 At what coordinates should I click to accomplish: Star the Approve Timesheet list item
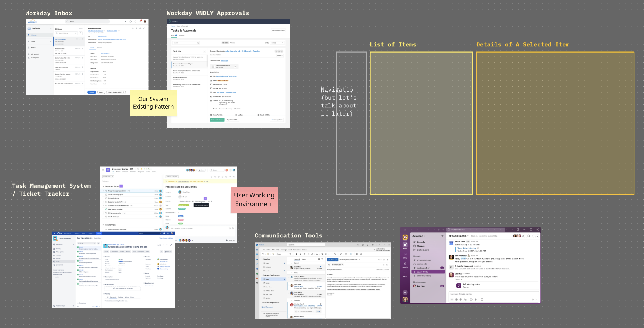click(x=82, y=39)
